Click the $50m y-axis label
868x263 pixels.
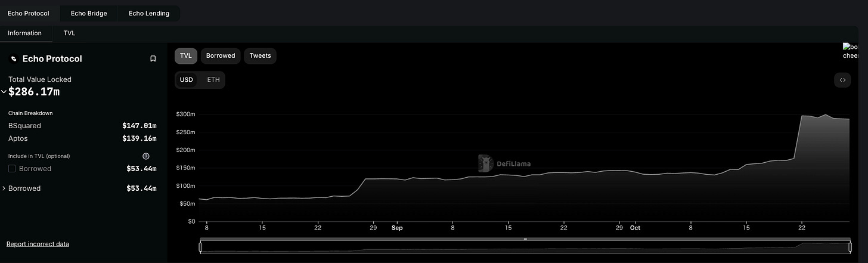point(188,203)
